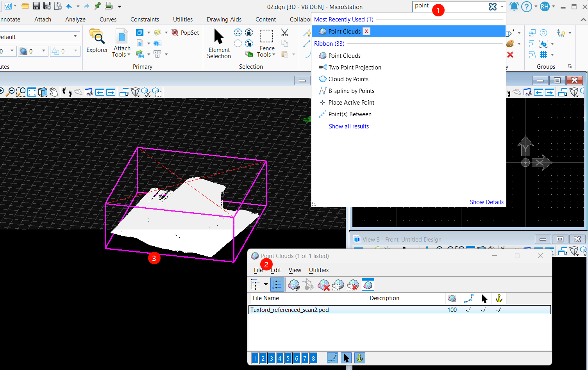The height and width of the screenshot is (370, 588).
Task: Click the View Previous left arrow icon
Action: tap(100, 92)
